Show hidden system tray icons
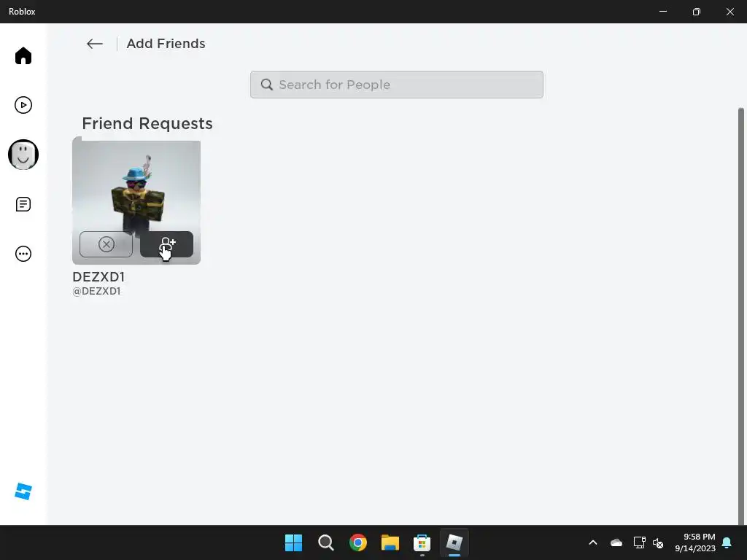This screenshot has width=747, height=560. pyautogui.click(x=593, y=542)
